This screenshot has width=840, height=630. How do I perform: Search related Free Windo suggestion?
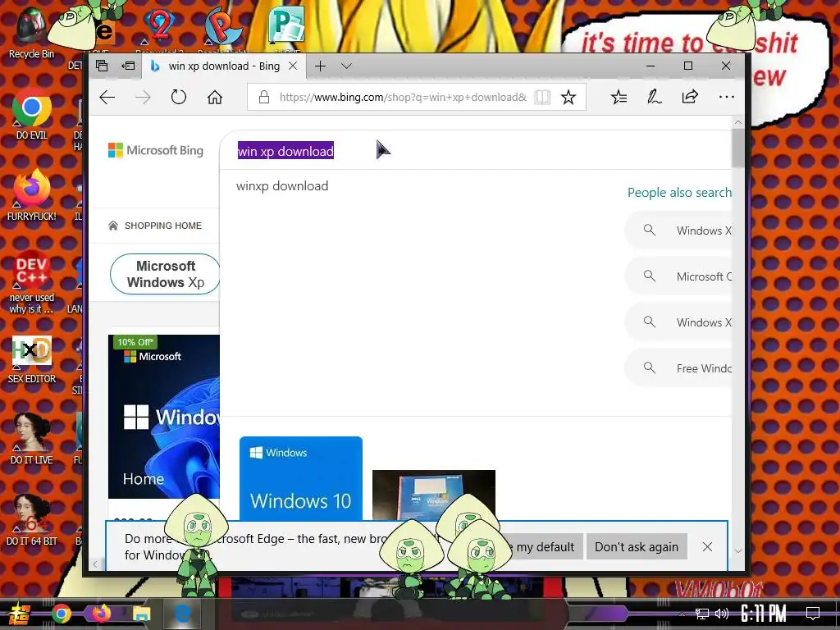tap(679, 368)
